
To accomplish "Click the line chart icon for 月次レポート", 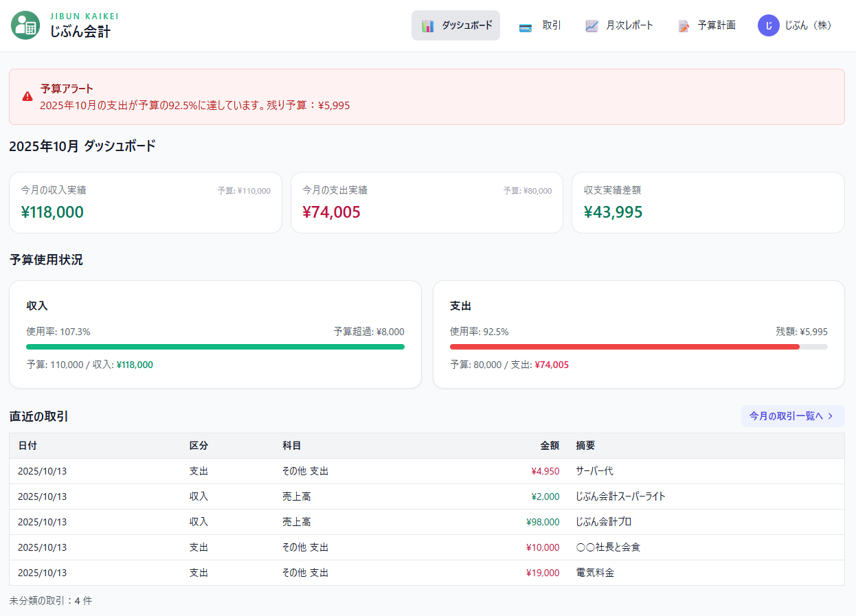I will tap(592, 26).
